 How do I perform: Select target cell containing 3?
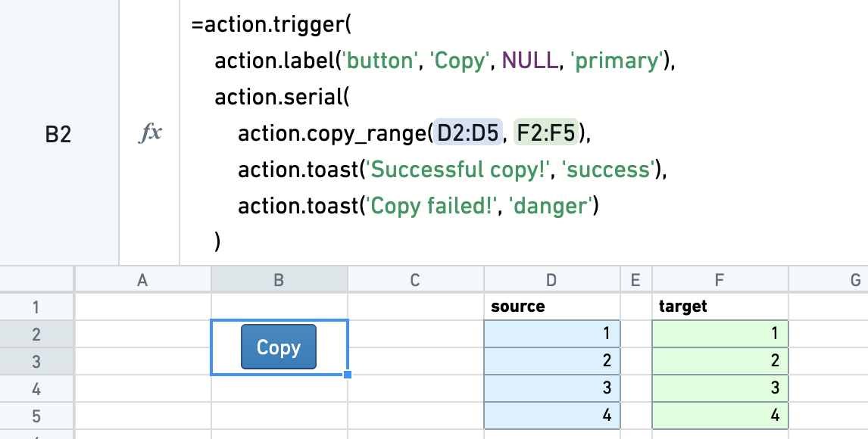coord(720,389)
